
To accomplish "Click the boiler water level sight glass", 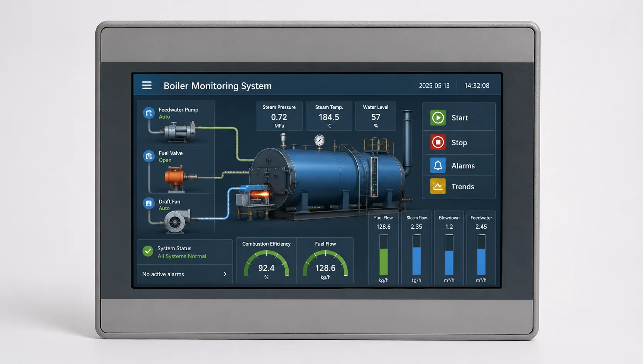I will click(374, 176).
